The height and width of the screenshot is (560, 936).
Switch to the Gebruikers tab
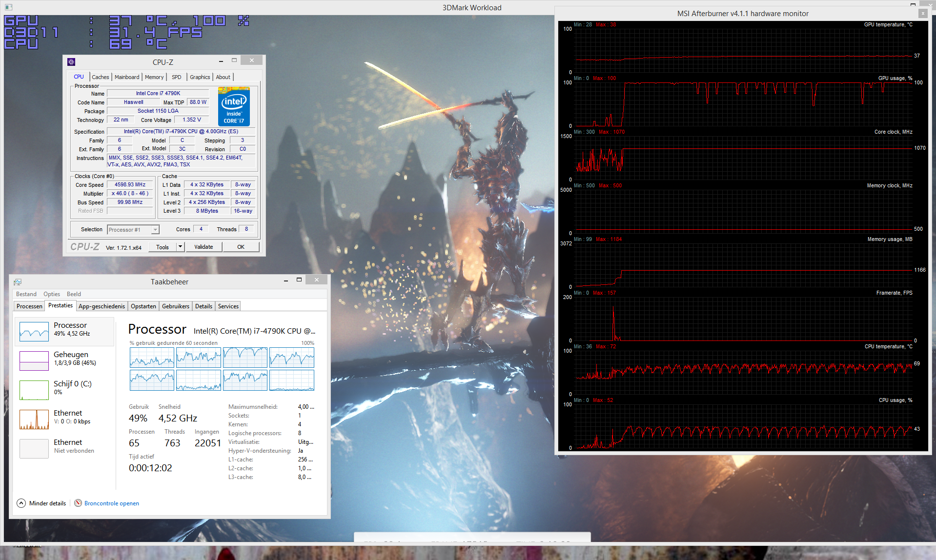pyautogui.click(x=176, y=306)
